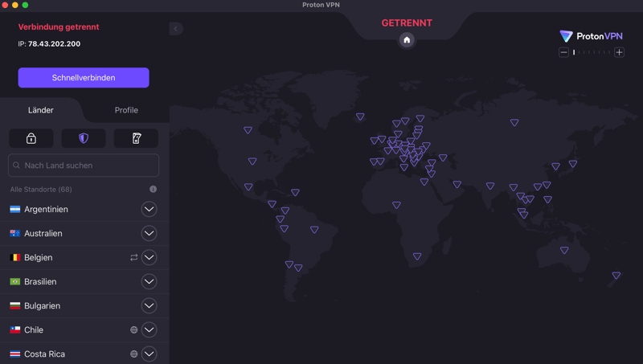This screenshot has height=364, width=643.
Task: Click the map zoom slider track
Action: click(x=592, y=52)
